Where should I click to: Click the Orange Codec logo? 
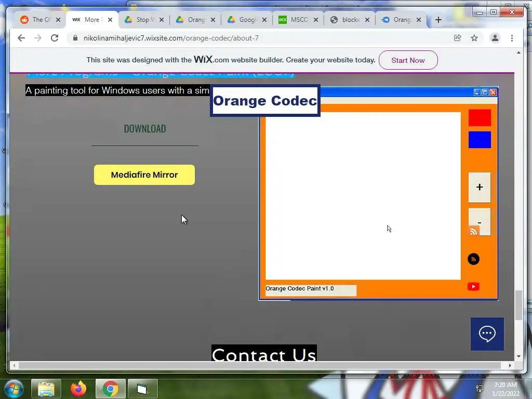[265, 100]
